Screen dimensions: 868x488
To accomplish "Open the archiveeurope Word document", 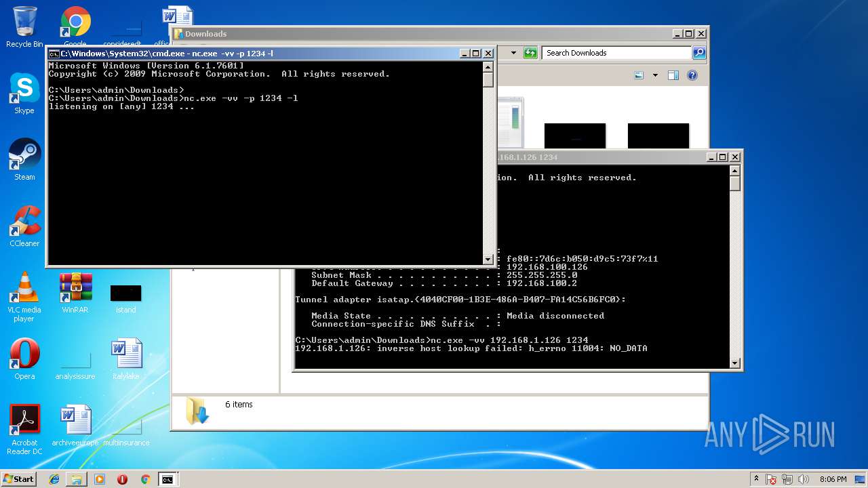I will point(75,426).
